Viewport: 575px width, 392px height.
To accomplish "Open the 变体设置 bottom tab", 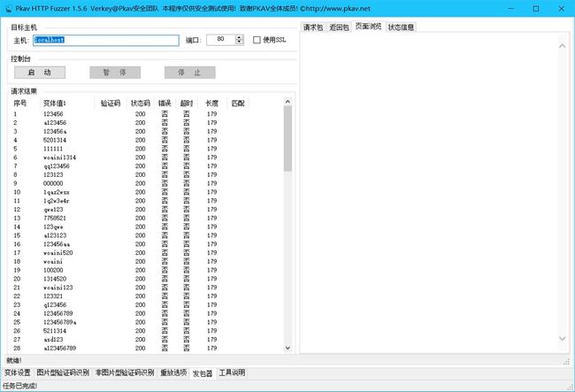I will [17, 373].
